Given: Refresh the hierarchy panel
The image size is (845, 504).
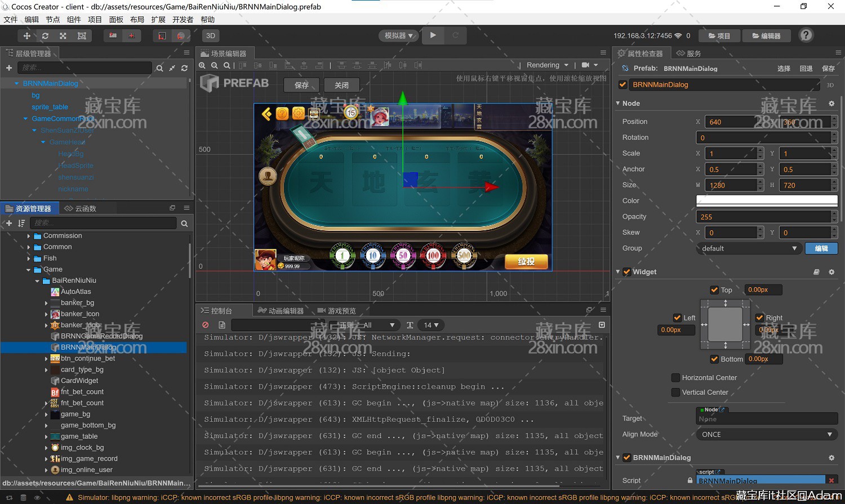Looking at the screenshot, I should point(184,68).
